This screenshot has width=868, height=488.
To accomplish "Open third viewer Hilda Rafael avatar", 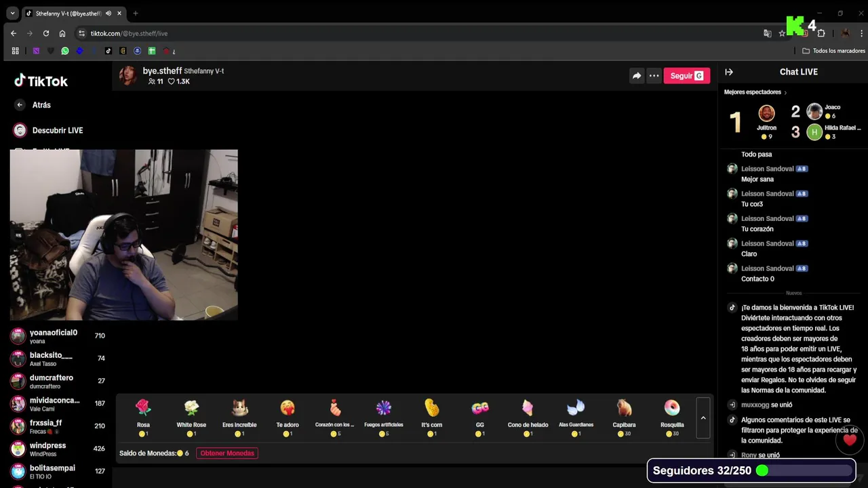I will [x=814, y=132].
